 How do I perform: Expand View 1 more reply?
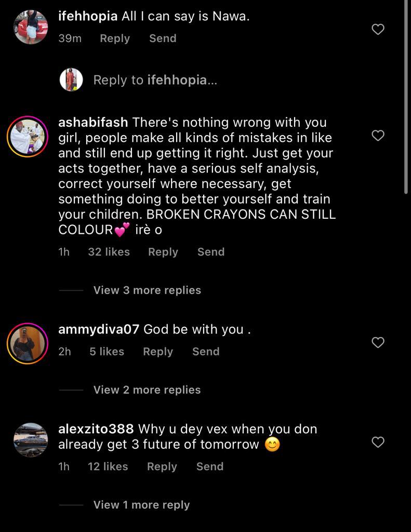pyautogui.click(x=141, y=505)
